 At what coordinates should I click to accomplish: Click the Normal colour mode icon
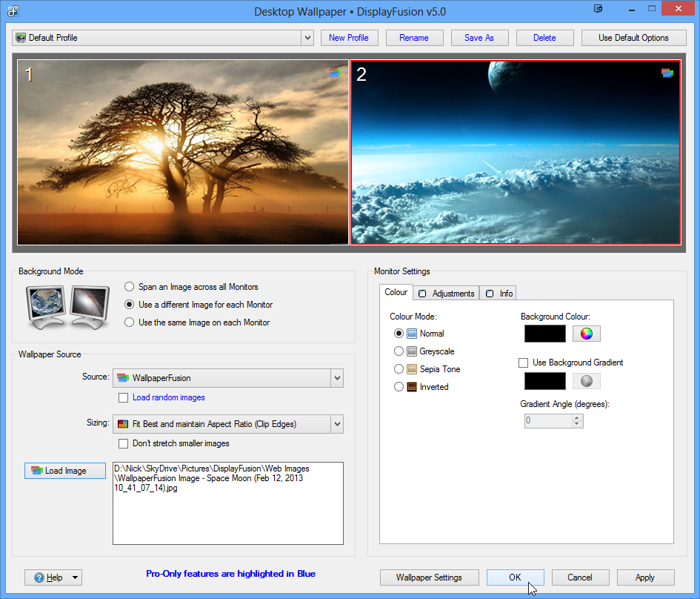click(x=412, y=334)
